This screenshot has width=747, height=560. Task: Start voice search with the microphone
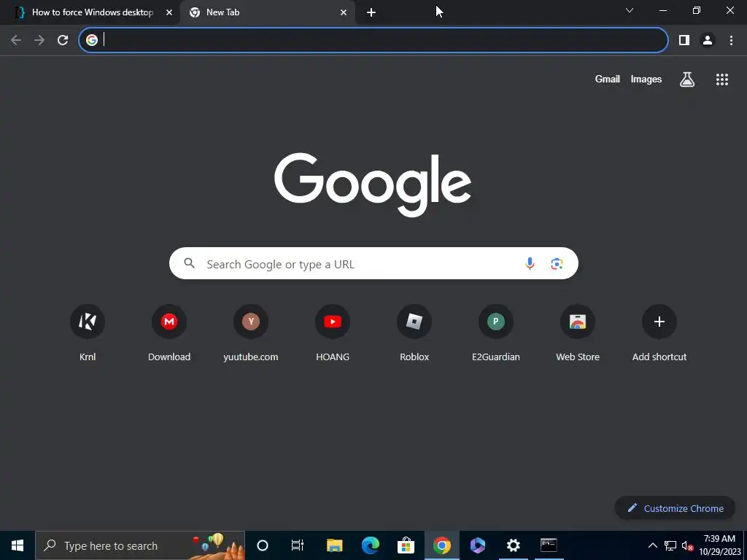point(530,263)
